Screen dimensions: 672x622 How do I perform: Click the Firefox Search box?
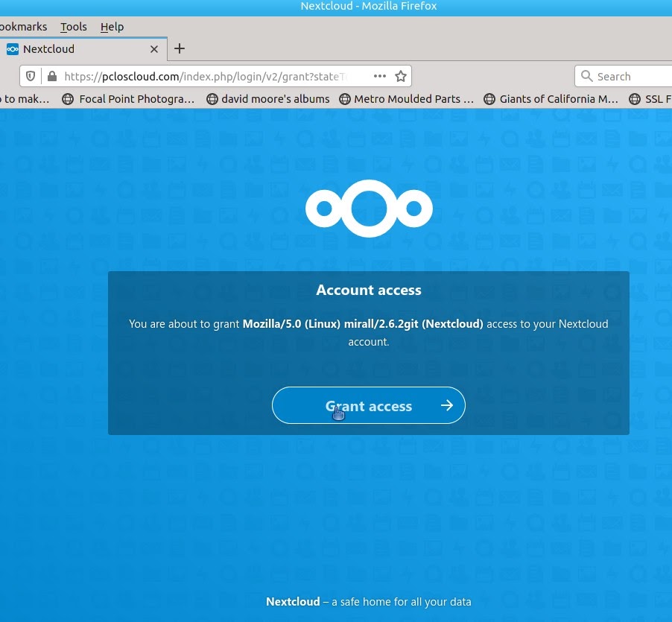[x=624, y=76]
